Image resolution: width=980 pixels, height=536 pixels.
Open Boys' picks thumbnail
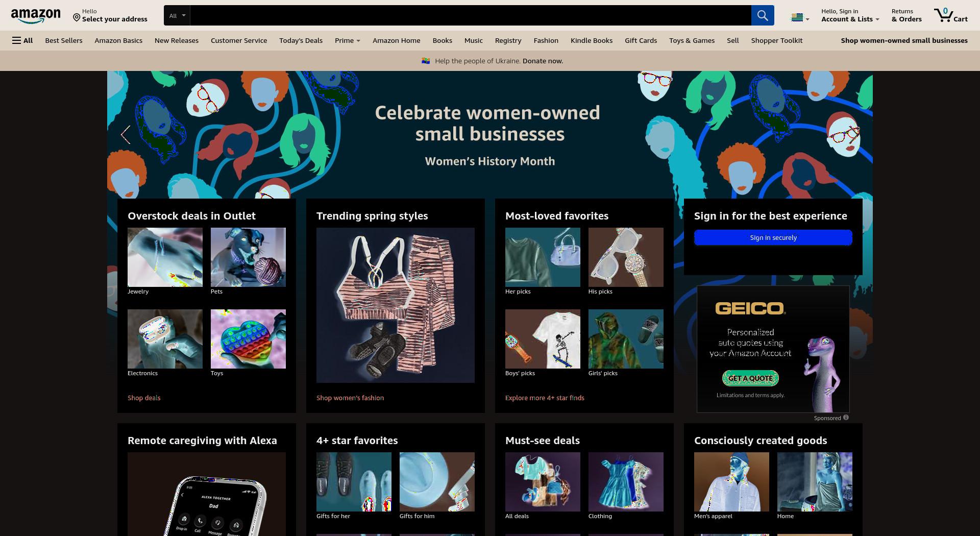543,339
